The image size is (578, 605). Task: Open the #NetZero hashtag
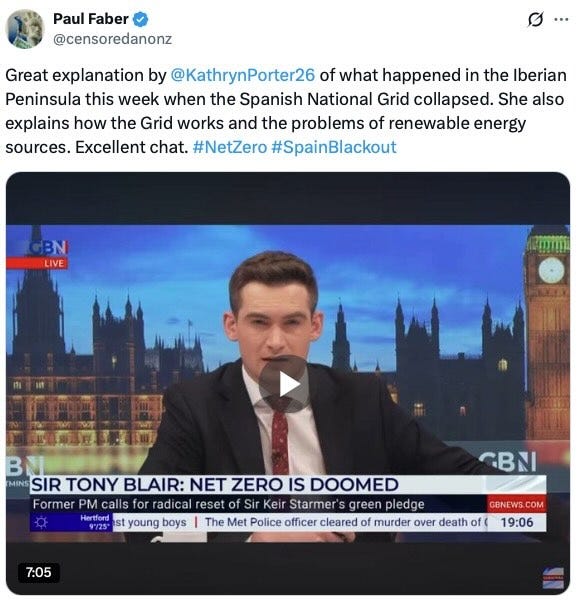pos(230,147)
